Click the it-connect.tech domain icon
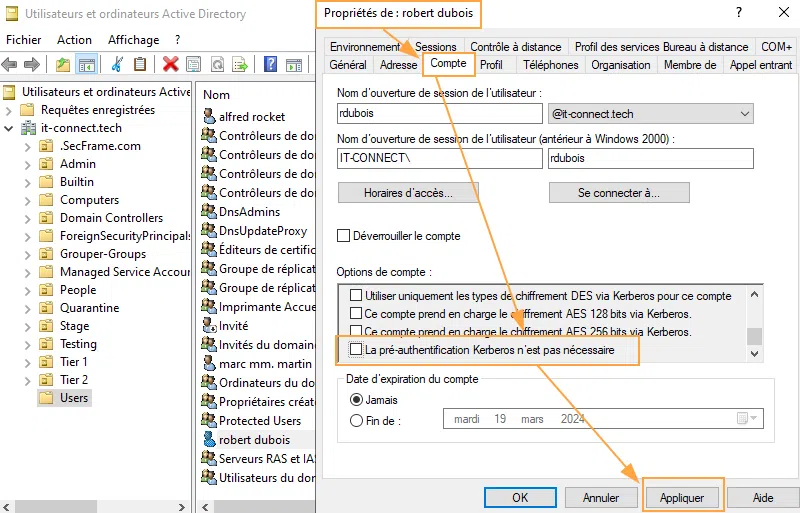The height and width of the screenshot is (513, 800). point(29,128)
